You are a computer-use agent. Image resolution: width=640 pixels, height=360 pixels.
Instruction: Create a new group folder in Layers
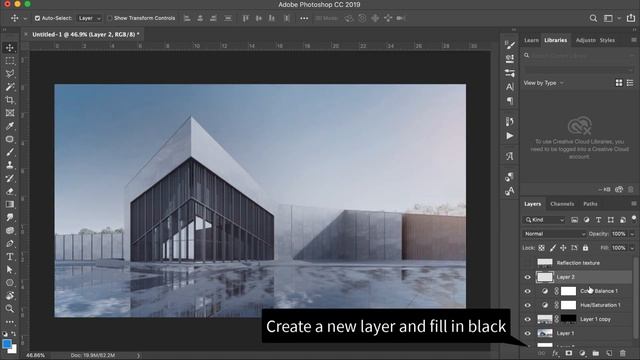596,353
